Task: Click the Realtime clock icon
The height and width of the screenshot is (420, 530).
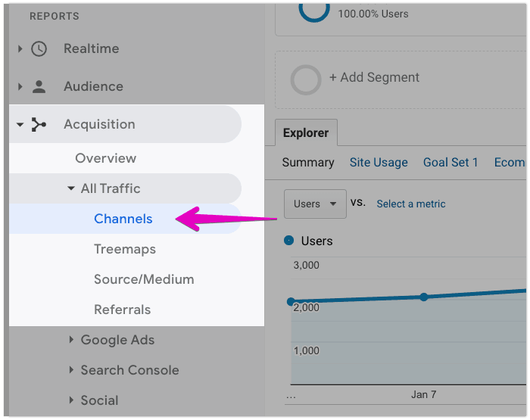Action: (39, 48)
